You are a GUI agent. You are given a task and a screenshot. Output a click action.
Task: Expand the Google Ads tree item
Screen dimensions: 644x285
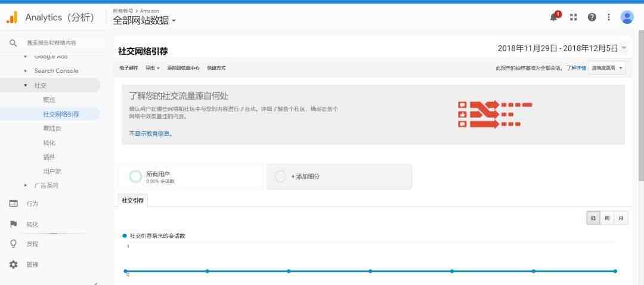tap(26, 56)
